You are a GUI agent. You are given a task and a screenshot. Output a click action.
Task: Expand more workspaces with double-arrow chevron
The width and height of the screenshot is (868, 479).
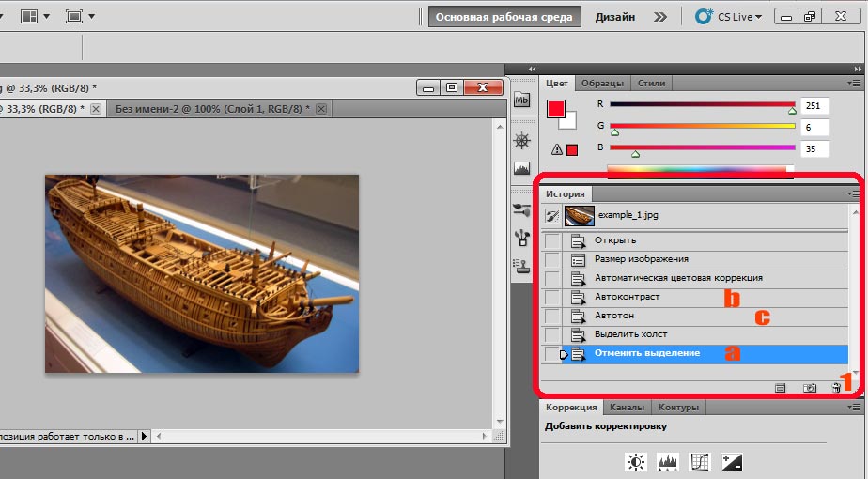pos(661,16)
